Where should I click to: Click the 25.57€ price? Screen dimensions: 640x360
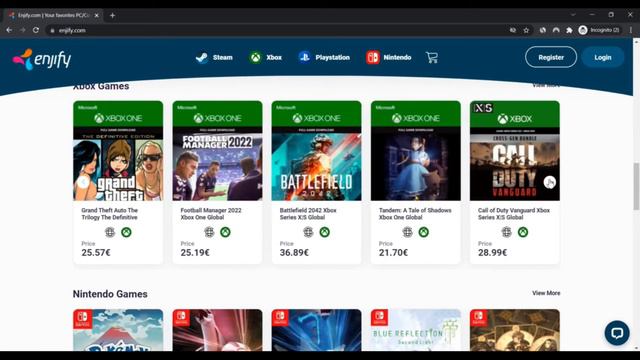(96, 253)
